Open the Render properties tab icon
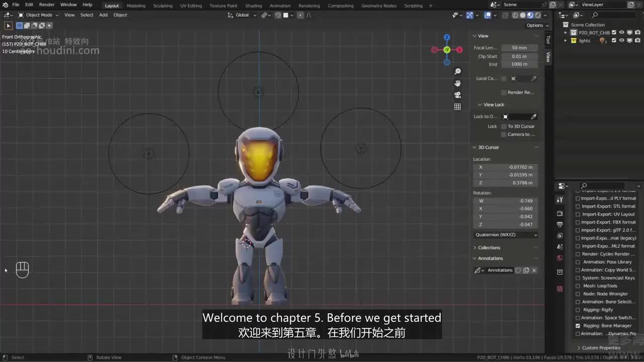The height and width of the screenshot is (362, 644). (x=559, y=214)
